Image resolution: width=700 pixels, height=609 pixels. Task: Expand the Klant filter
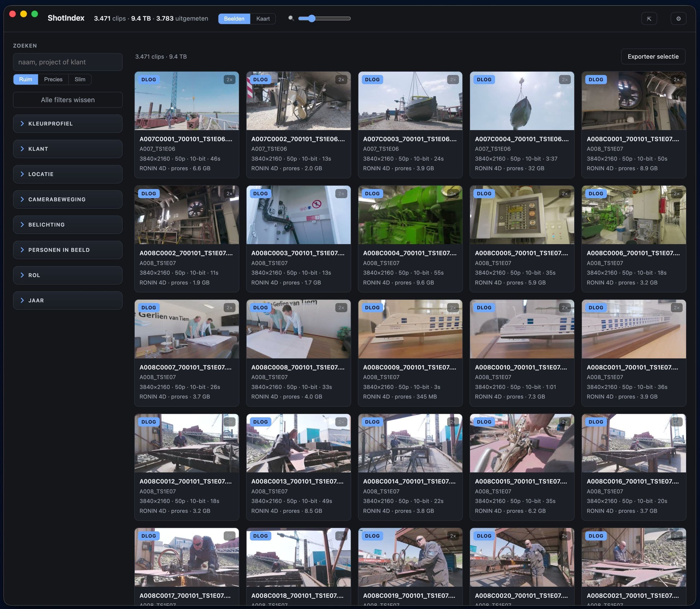[x=68, y=149]
